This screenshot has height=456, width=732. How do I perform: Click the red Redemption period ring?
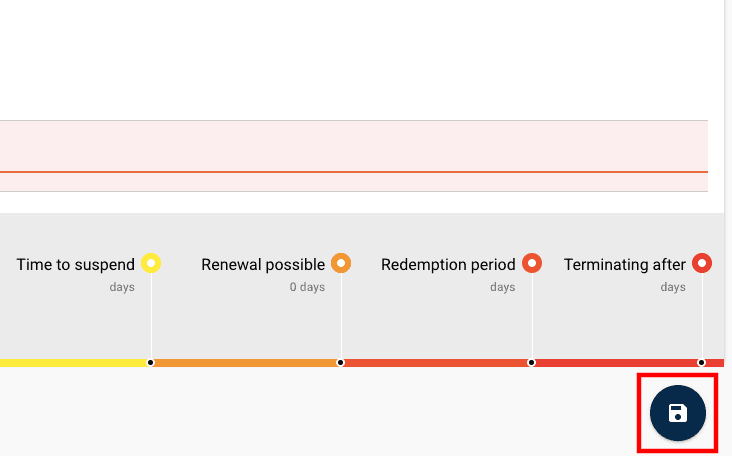tap(532, 264)
